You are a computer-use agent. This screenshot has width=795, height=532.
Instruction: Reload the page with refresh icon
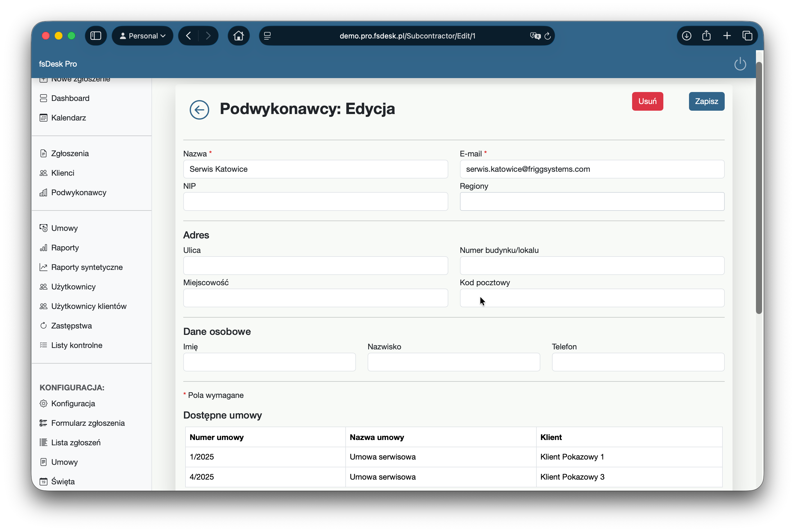[548, 36]
